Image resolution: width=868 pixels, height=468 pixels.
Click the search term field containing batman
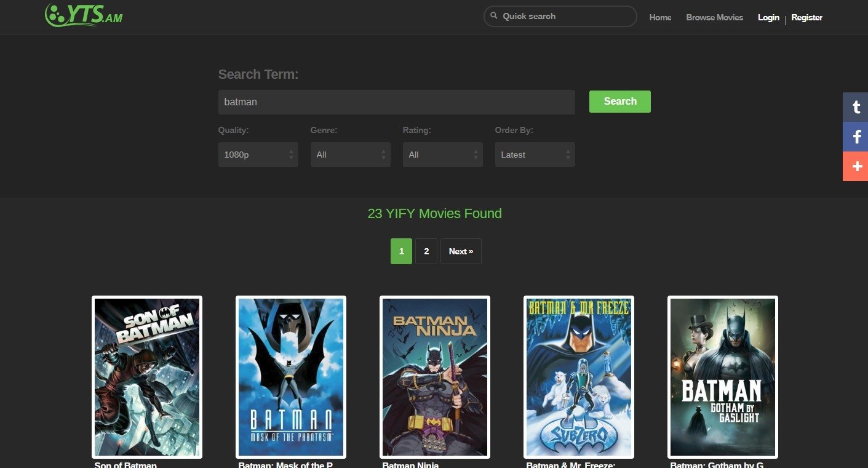point(397,102)
